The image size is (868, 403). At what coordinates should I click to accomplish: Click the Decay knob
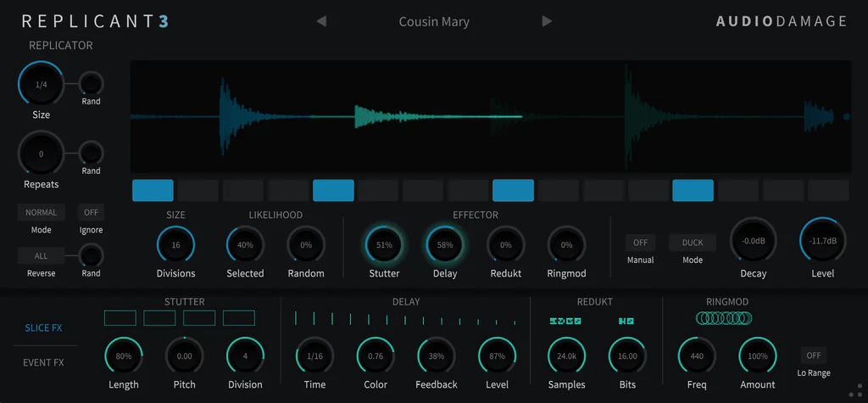(754, 241)
